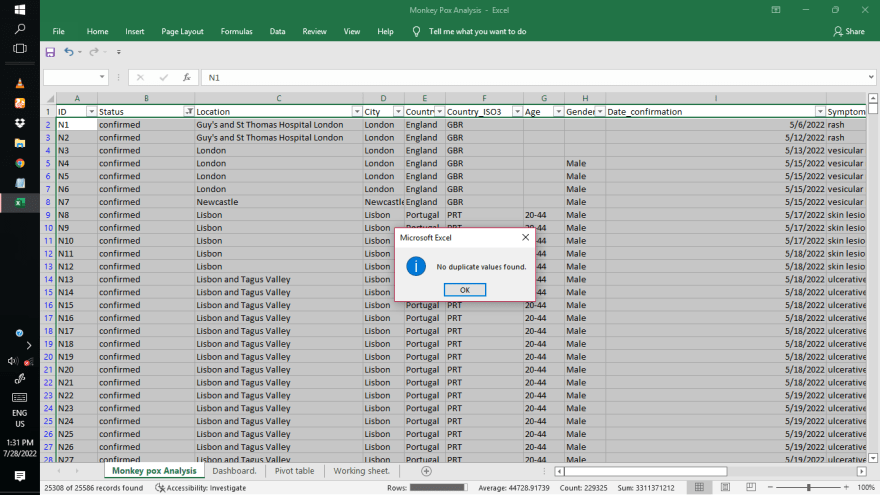Open the Age column filter dropdown
The width and height of the screenshot is (880, 495).
click(x=558, y=112)
